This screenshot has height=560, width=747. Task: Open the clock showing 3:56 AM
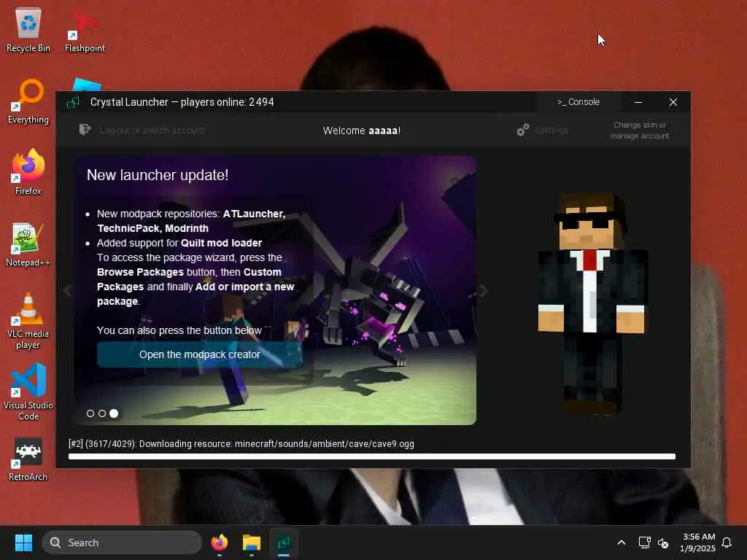pos(698,542)
